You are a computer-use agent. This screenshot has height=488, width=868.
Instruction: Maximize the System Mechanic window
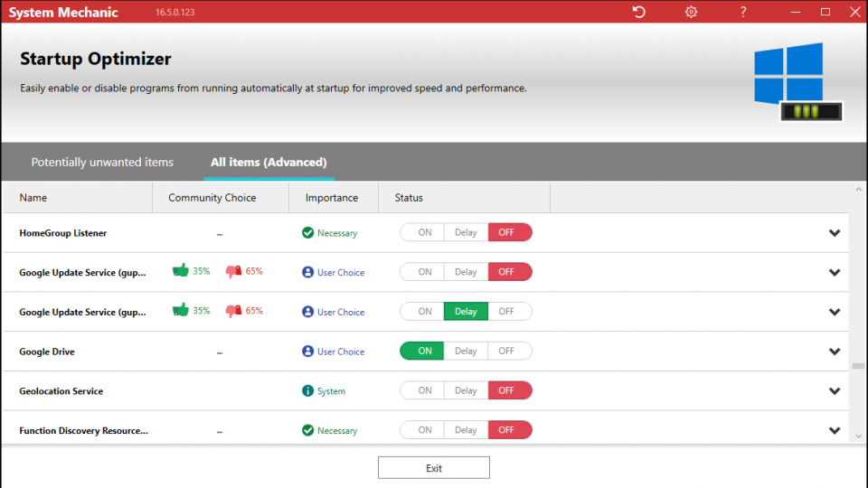click(826, 12)
